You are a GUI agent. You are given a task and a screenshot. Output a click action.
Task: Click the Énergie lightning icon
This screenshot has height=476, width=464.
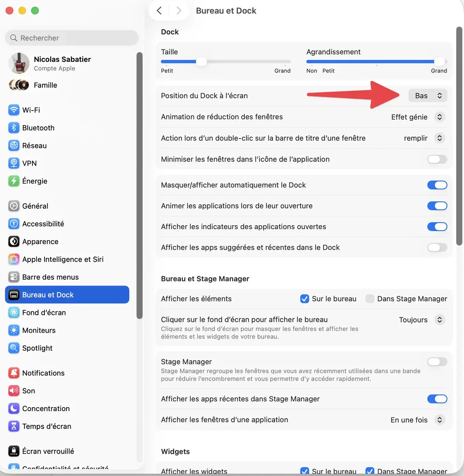(14, 181)
